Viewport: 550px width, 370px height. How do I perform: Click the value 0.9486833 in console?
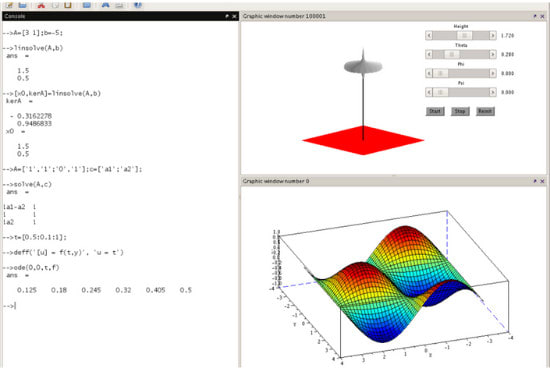tap(34, 123)
